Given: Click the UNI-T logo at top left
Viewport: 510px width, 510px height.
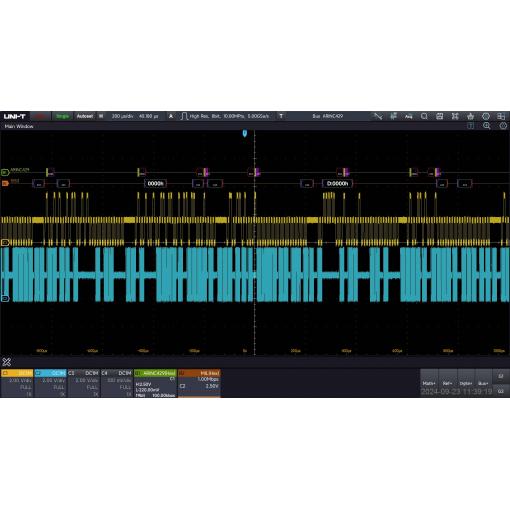Looking at the screenshot, I should coord(14,116).
